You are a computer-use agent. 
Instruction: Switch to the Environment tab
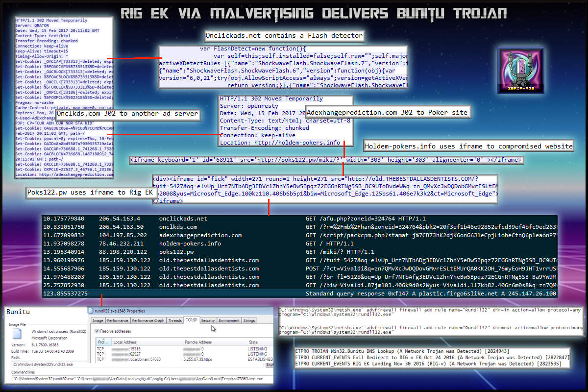pos(229,320)
